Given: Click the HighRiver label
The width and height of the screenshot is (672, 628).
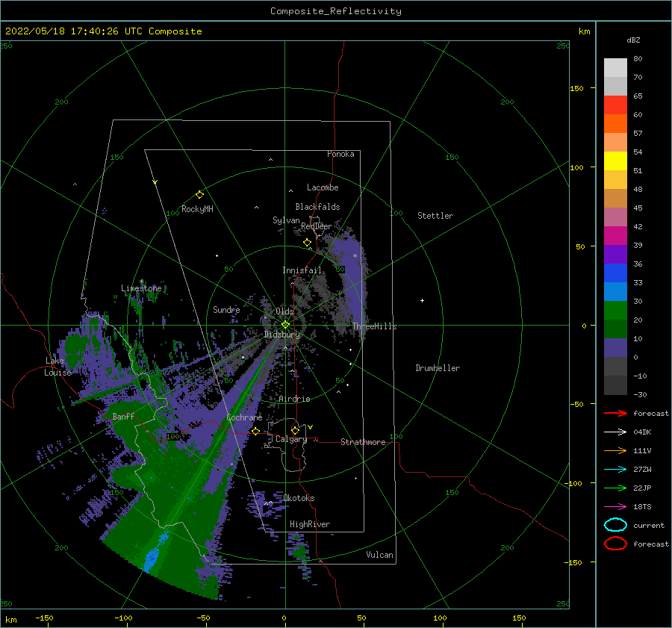Looking at the screenshot, I should pos(310,524).
